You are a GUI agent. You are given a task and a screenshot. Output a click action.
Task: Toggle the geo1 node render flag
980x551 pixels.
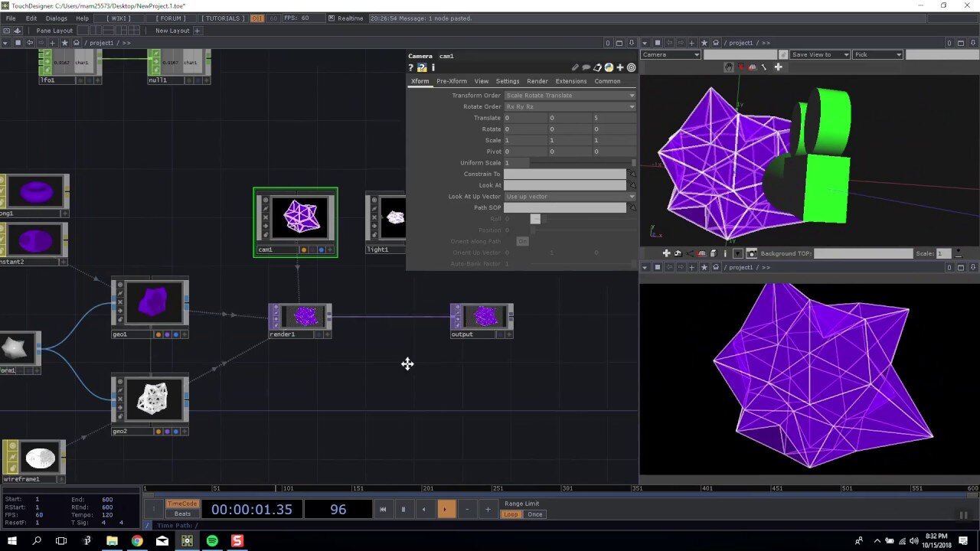coord(168,334)
